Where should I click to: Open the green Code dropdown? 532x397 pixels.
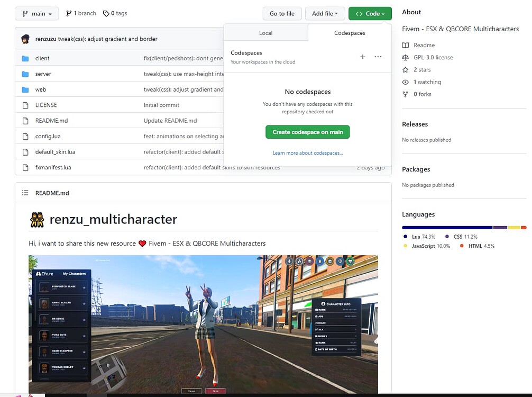coord(370,13)
